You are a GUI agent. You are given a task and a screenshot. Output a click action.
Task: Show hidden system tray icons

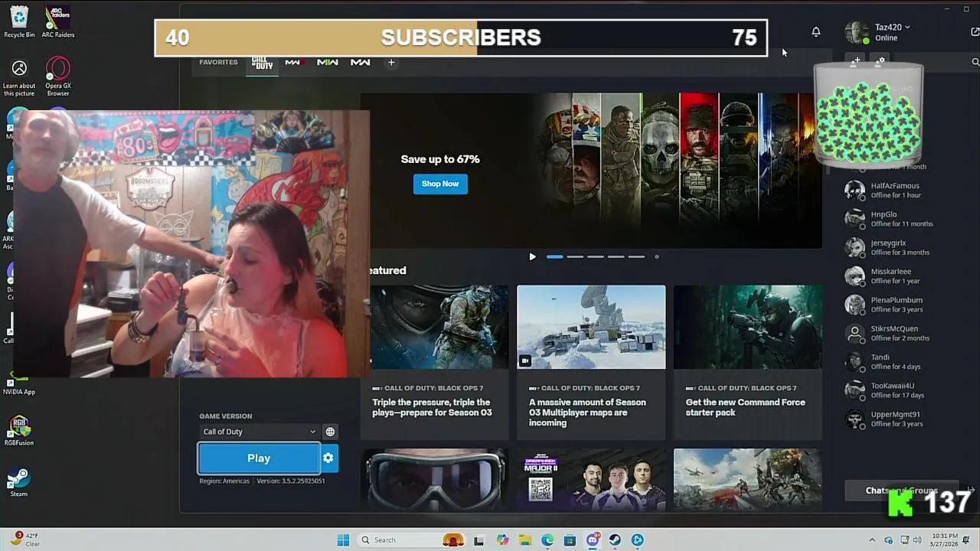tap(871, 540)
